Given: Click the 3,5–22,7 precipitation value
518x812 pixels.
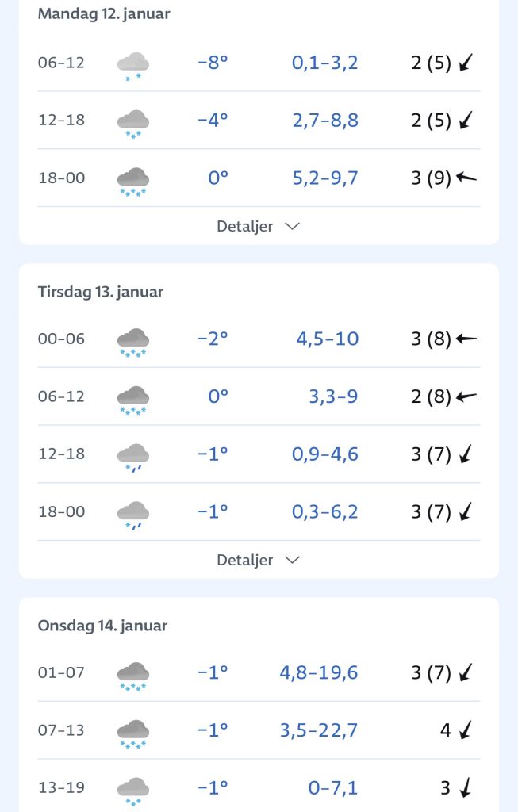Looking at the screenshot, I should (x=318, y=730).
